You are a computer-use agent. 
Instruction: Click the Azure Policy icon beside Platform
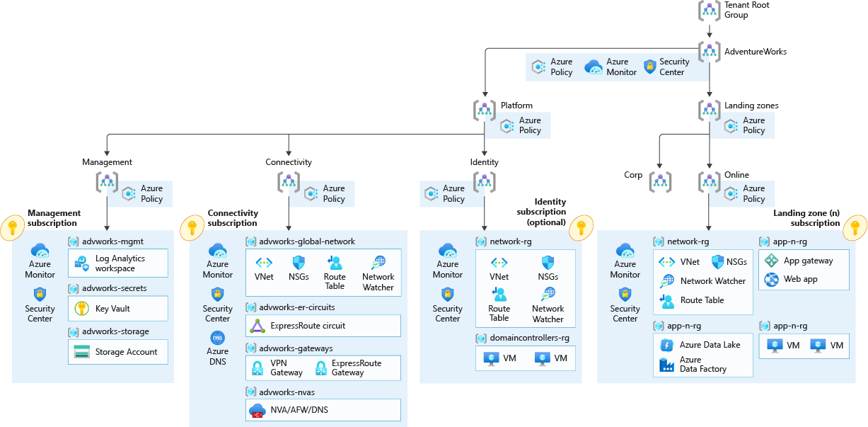coord(507,126)
